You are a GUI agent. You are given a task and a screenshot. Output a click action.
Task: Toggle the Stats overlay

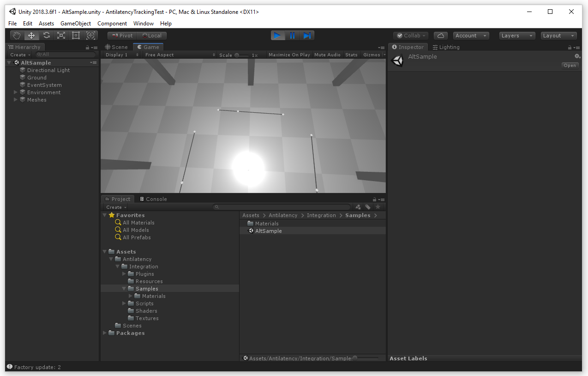(x=351, y=55)
